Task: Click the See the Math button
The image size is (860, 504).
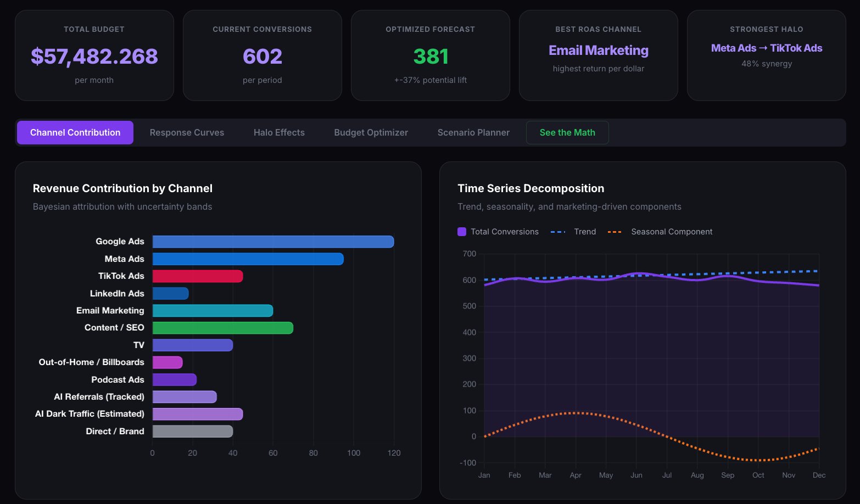Action: tap(567, 132)
